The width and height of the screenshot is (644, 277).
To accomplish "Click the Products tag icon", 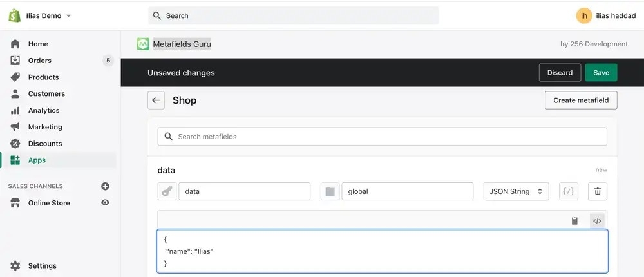I will coord(15,77).
